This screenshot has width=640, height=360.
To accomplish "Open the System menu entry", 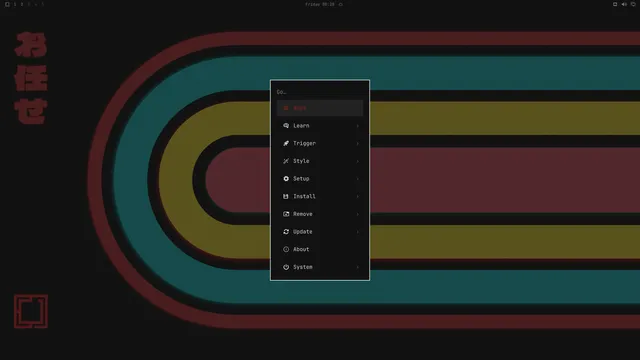I will coord(320,267).
